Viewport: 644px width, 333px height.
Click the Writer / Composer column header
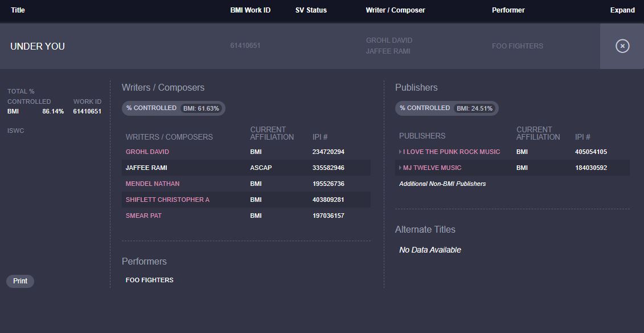pyautogui.click(x=396, y=10)
